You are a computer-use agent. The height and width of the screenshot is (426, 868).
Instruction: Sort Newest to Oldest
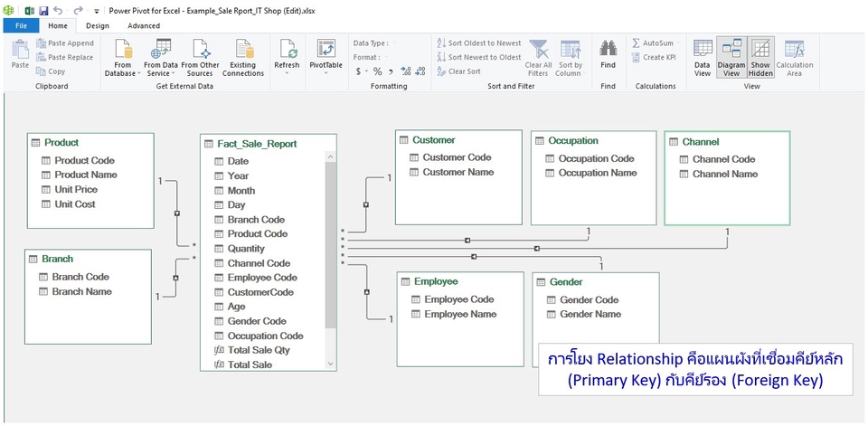click(479, 57)
